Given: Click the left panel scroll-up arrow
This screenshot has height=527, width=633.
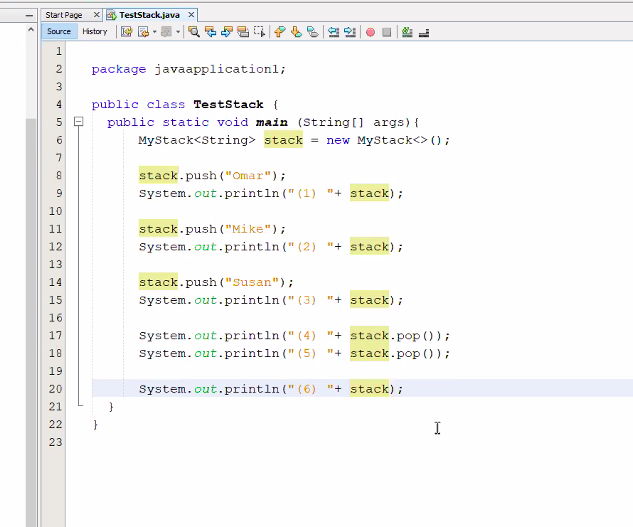Looking at the screenshot, I should (x=31, y=29).
